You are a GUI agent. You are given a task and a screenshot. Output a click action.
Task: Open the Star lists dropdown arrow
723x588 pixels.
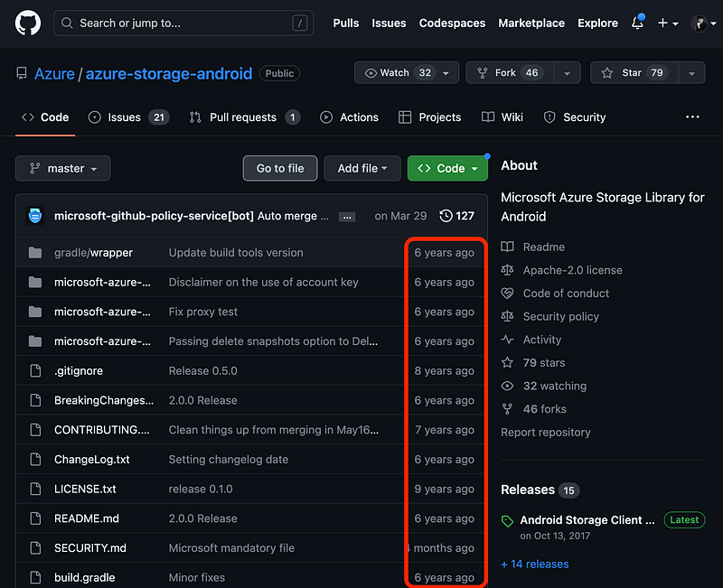(x=691, y=73)
